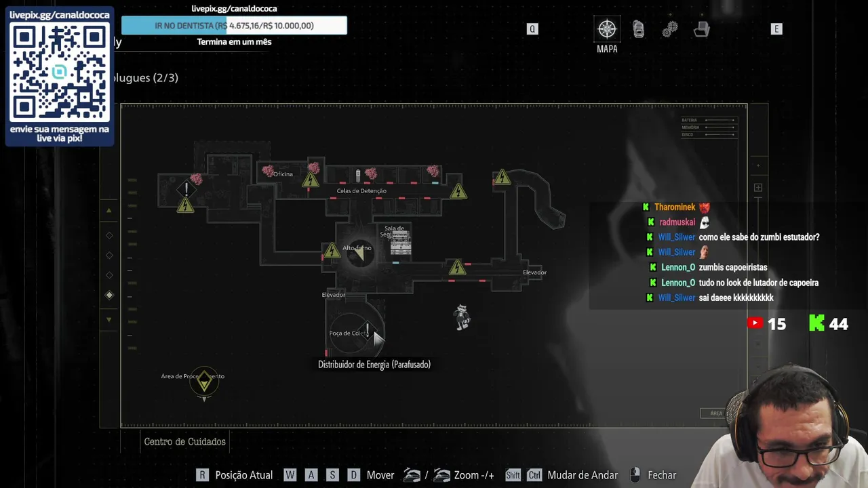Screen dimensions: 868x488
Task: Click hazard icon below far-left exclamation marker
Action: [185, 205]
